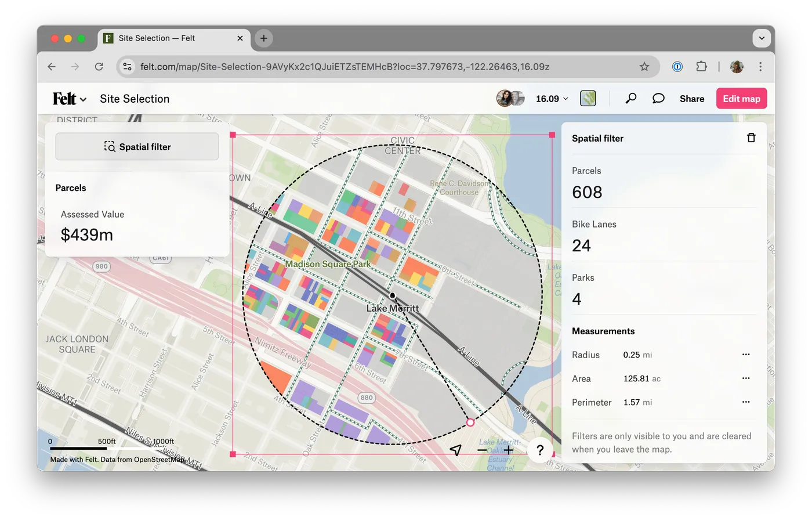Locate me with the arrow icon
This screenshot has height=520, width=812.
456,450
